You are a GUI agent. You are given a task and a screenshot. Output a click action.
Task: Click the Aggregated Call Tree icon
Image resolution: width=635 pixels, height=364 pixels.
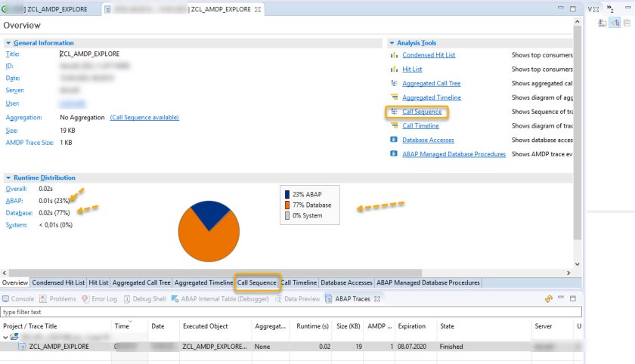(394, 83)
